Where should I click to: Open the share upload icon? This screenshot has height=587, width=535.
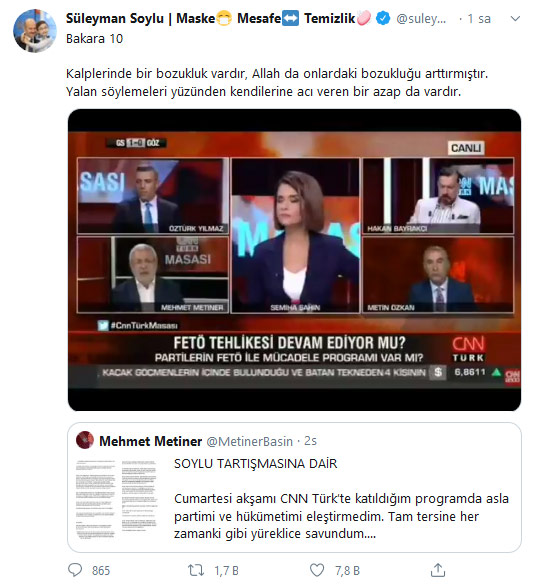coord(438,570)
